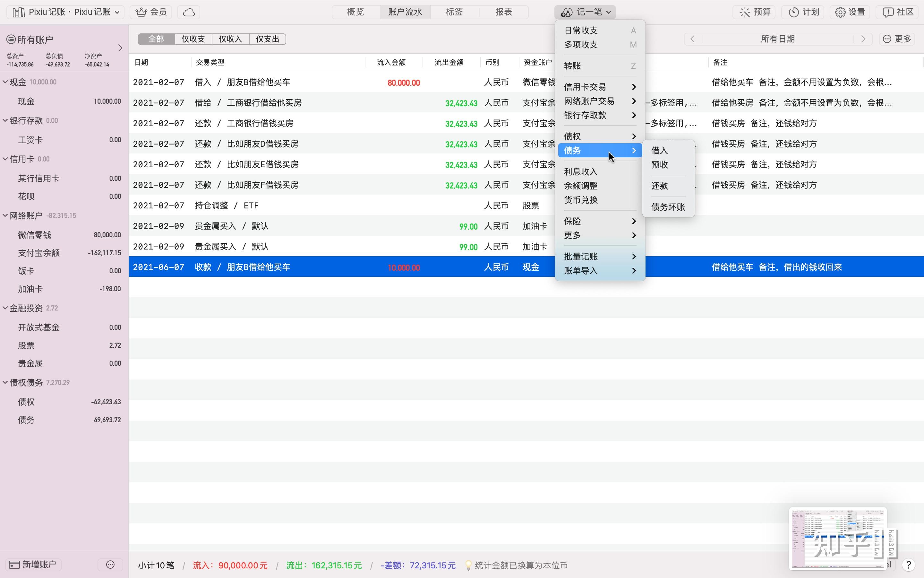Screen dimensions: 924x578
Task: Sort by the 日期 column header
Action: click(160, 62)
